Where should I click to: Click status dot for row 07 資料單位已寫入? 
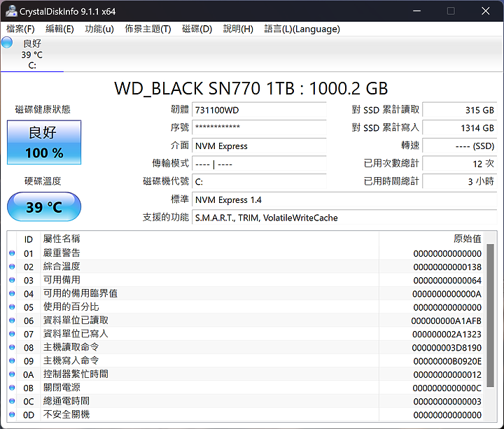coord(12,334)
